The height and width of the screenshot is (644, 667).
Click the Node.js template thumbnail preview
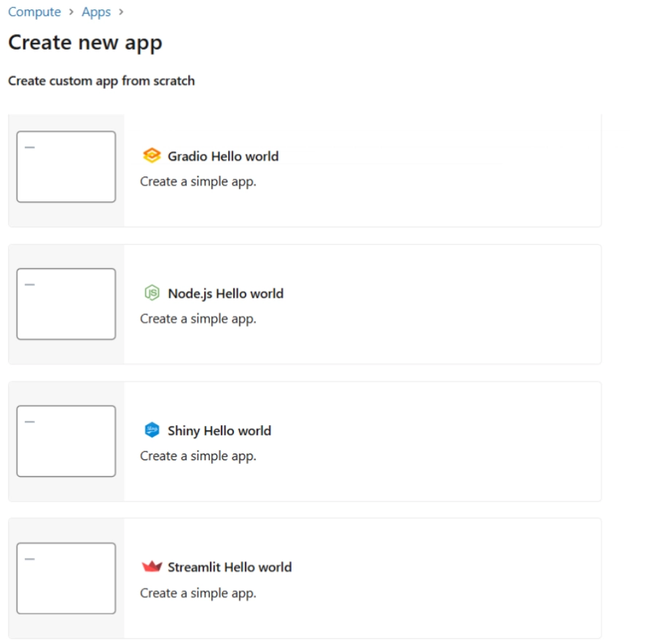click(66, 303)
